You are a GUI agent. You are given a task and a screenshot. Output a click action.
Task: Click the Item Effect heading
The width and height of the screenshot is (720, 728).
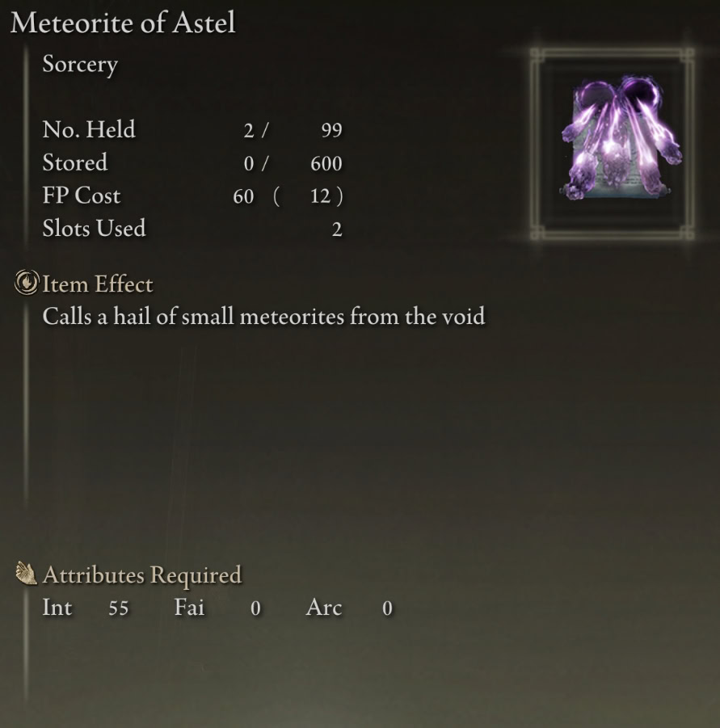[98, 284]
